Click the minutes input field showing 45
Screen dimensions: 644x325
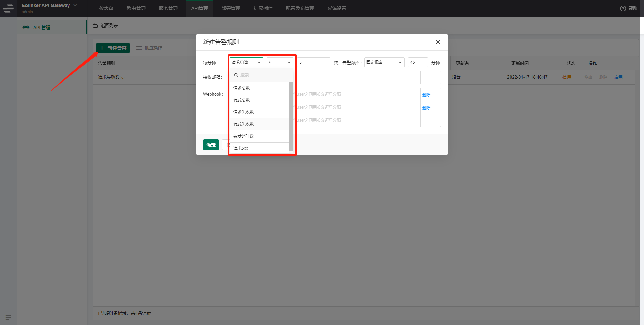417,62
